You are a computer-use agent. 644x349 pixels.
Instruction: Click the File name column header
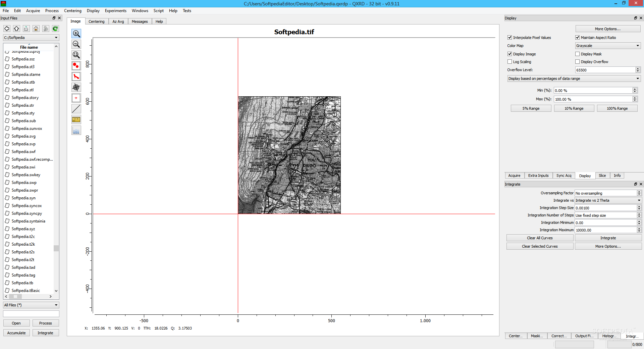point(29,47)
